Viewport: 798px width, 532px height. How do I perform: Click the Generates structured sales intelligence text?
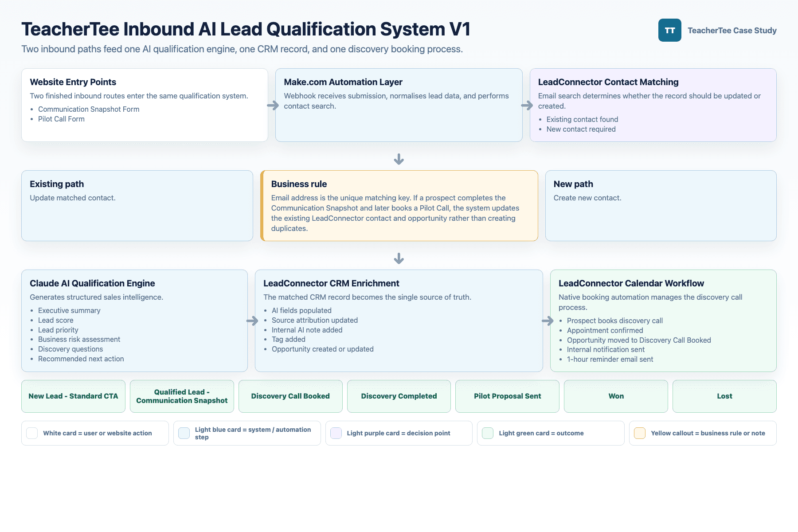pos(96,297)
